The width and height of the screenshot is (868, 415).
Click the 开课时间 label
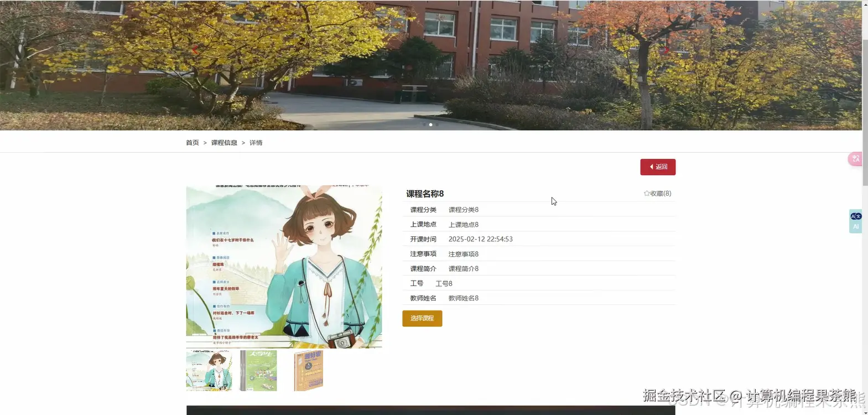click(423, 239)
